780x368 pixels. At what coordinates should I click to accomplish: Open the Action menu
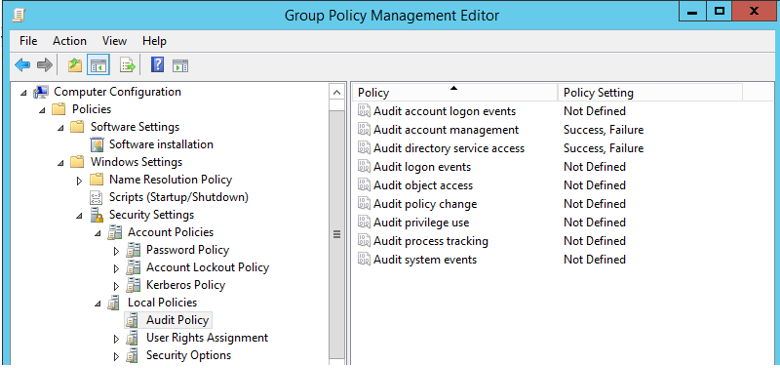pos(70,41)
